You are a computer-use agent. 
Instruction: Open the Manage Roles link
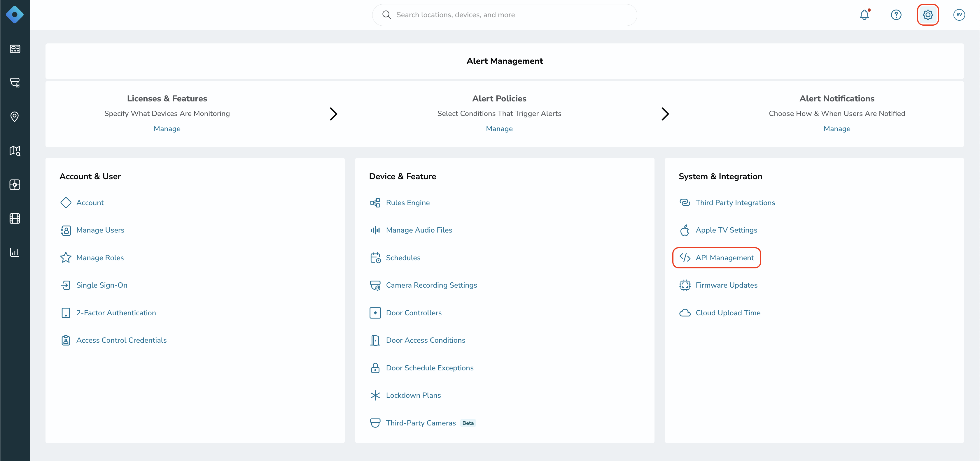click(x=100, y=258)
